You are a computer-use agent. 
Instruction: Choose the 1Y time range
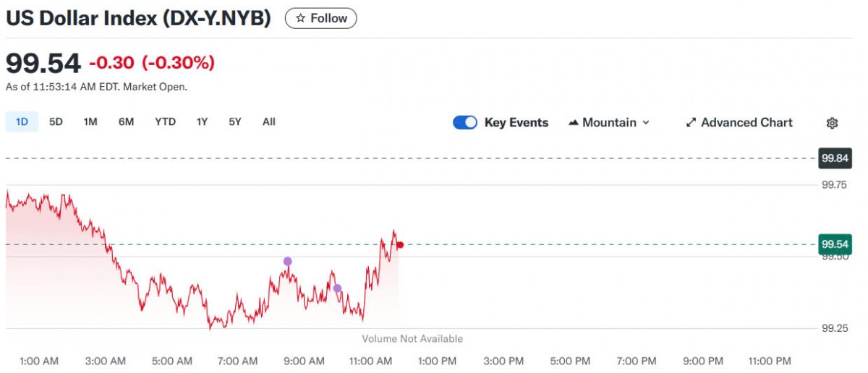202,121
